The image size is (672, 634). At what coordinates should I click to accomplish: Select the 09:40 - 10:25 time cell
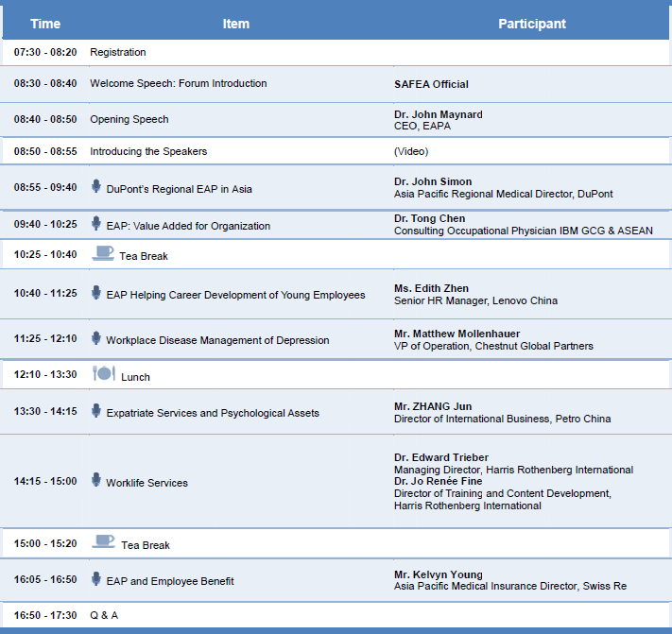pos(45,225)
